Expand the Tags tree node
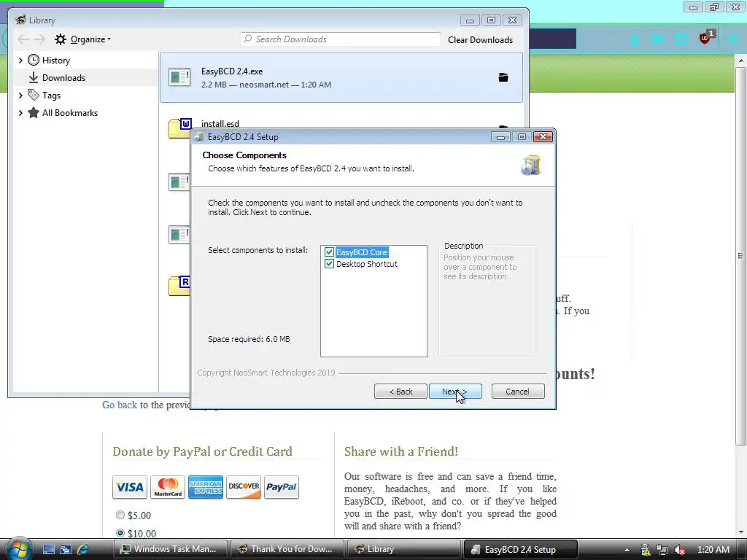 [20, 96]
